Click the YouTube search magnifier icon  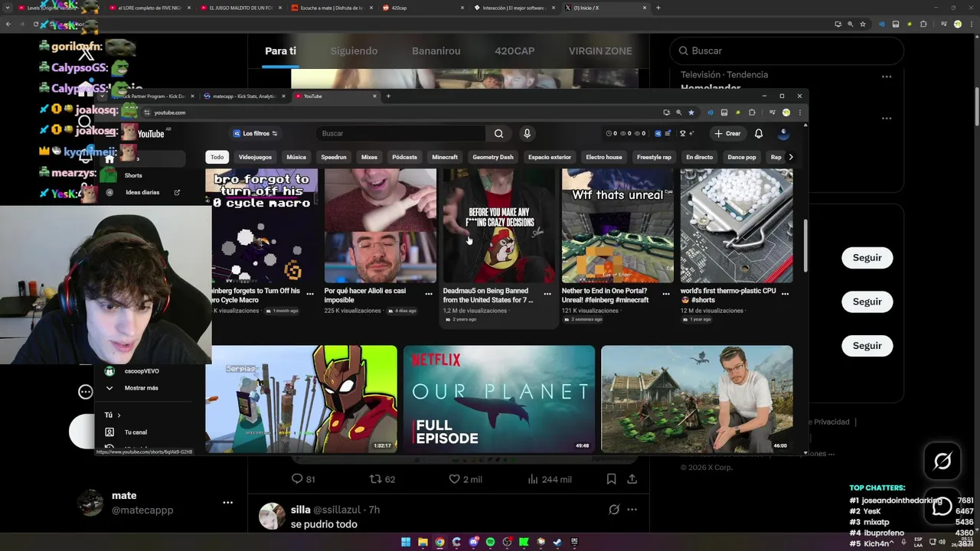[498, 133]
